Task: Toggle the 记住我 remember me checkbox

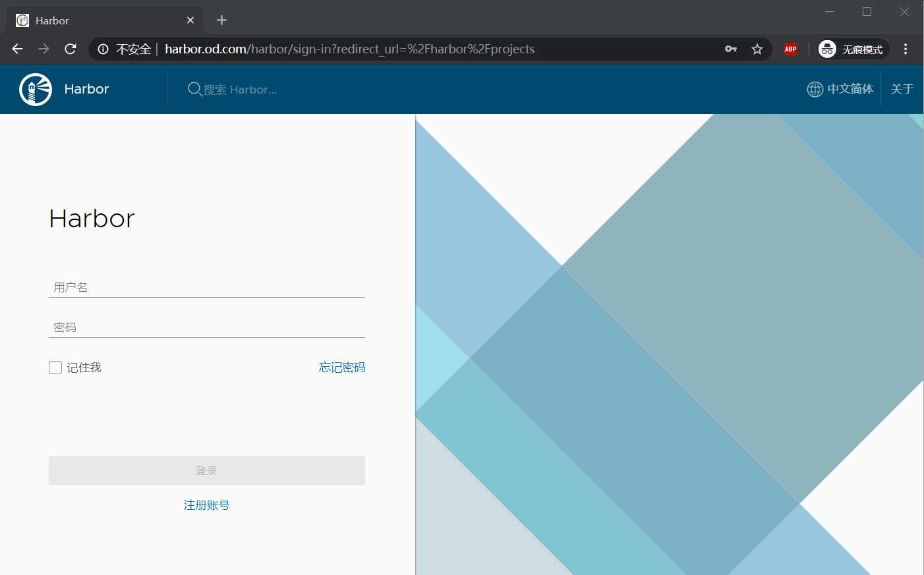Action: coord(55,368)
